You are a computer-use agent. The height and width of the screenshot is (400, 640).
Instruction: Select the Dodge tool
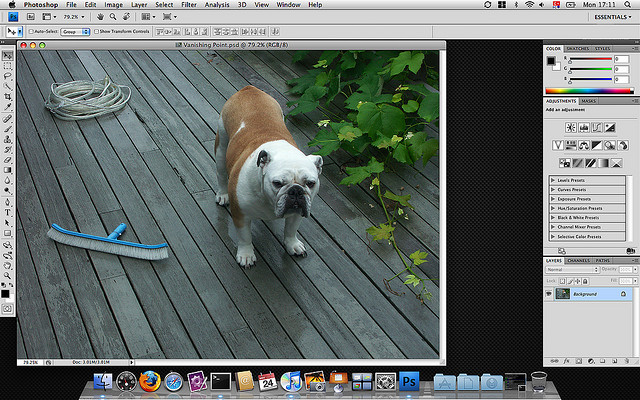click(x=7, y=191)
